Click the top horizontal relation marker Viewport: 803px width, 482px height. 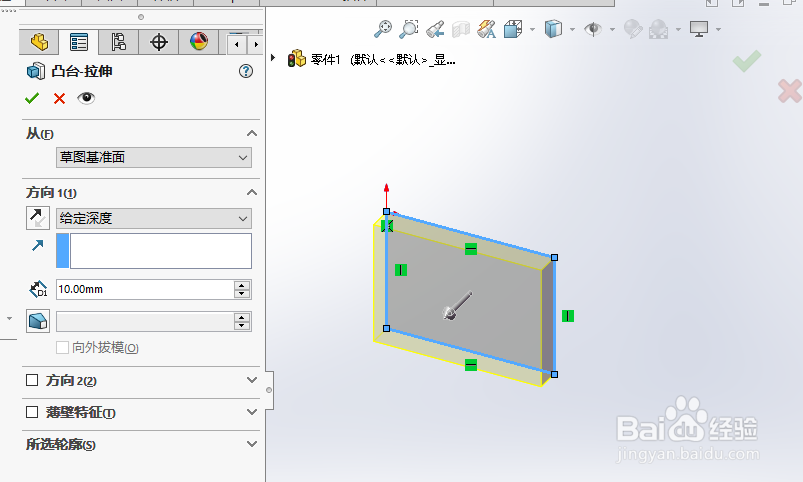pos(471,249)
